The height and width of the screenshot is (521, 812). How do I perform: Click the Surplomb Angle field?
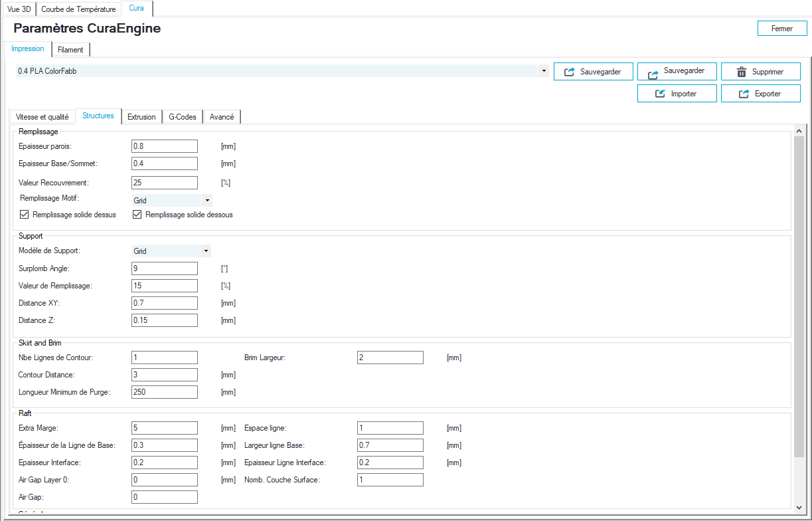[165, 268]
